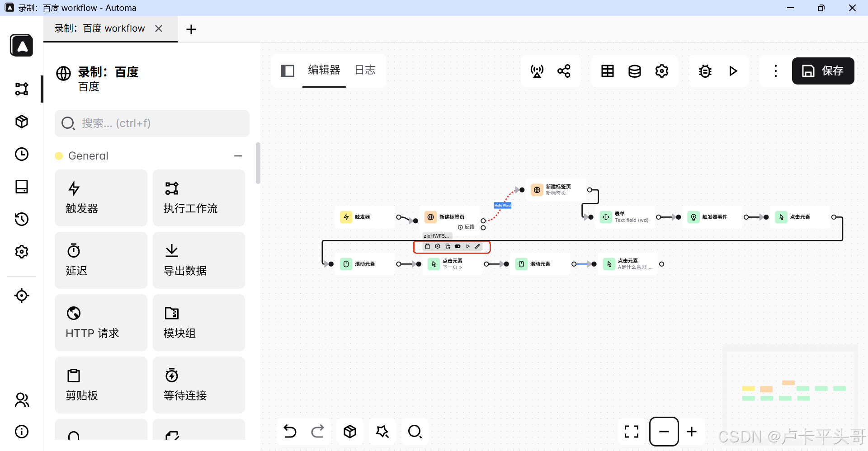The width and height of the screenshot is (868, 451).
Task: Open the Schedule clock sidebar icon
Action: [22, 154]
